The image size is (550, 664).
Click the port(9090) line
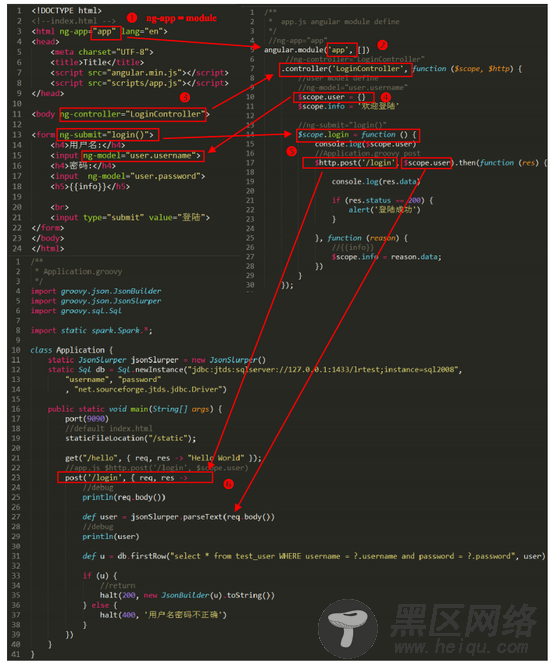point(87,419)
